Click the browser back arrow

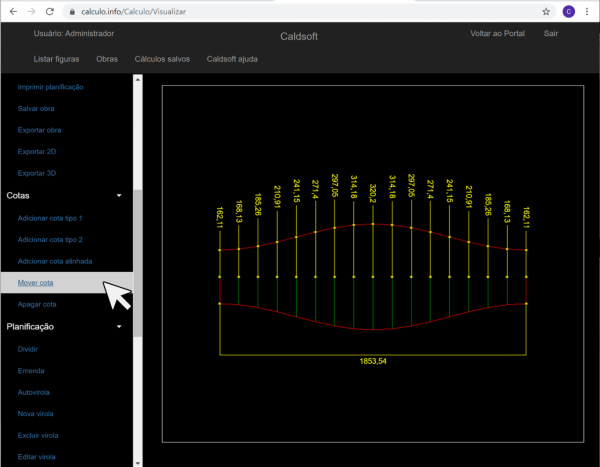point(11,11)
